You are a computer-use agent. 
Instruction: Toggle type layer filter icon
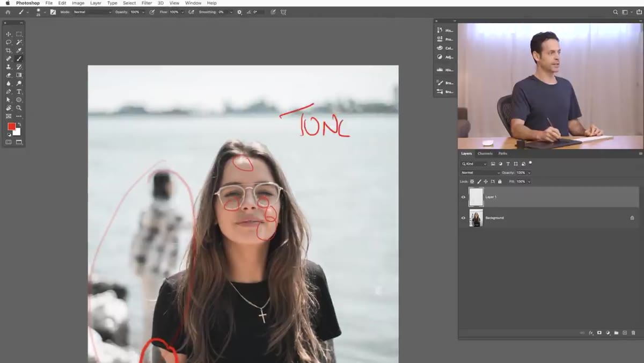(x=508, y=164)
